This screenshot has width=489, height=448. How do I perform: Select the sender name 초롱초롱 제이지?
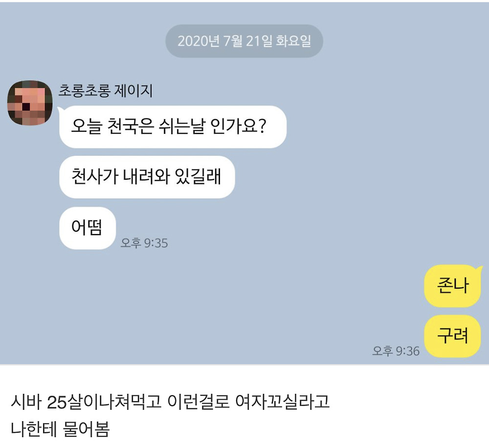tap(106, 91)
